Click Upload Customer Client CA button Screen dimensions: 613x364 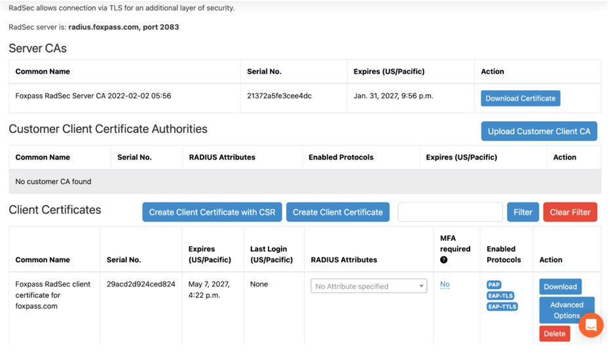[x=539, y=132]
